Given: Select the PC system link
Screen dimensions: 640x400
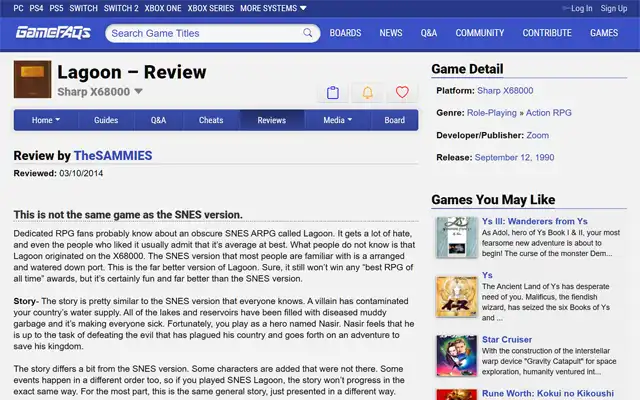Looking at the screenshot, I should point(18,8).
